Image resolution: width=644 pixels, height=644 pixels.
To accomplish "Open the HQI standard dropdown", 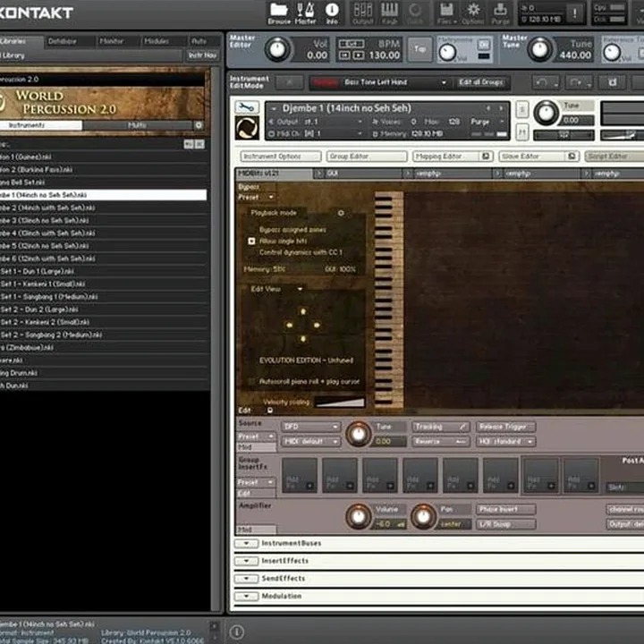I will tap(506, 442).
